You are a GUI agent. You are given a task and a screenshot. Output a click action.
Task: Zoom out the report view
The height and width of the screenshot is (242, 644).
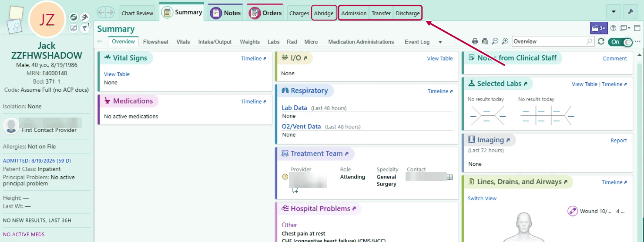(x=495, y=41)
